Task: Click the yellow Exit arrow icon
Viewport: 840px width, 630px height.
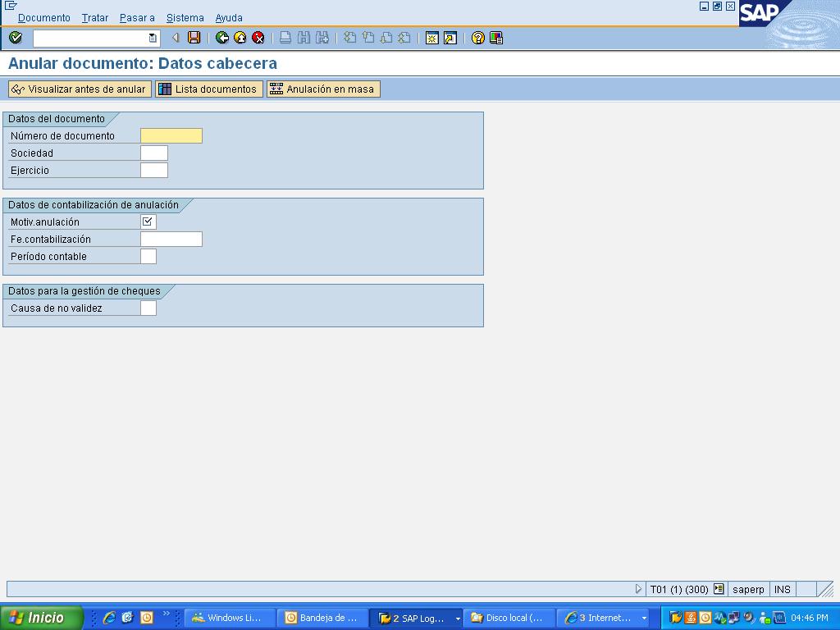Action: [x=240, y=38]
